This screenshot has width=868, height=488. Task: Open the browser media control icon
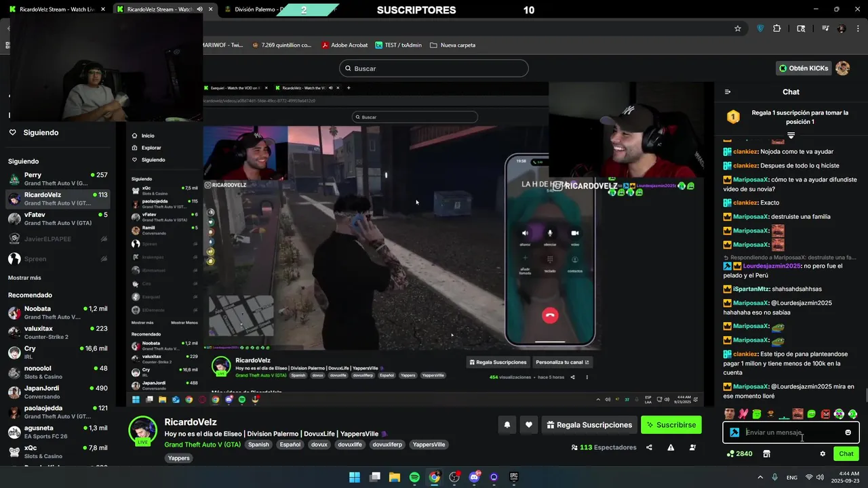(x=825, y=28)
